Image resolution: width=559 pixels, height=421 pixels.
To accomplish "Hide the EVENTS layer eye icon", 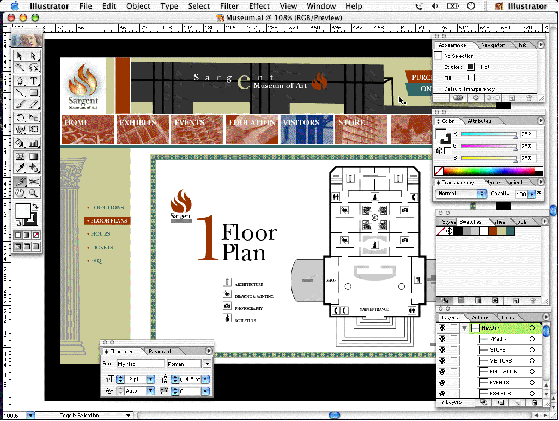I will point(442,383).
